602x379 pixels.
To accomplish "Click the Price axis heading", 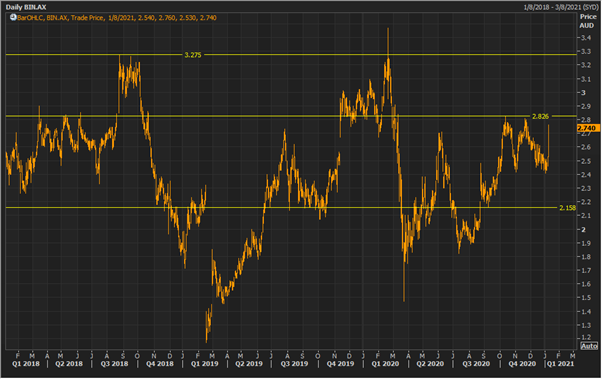I will (x=588, y=17).
